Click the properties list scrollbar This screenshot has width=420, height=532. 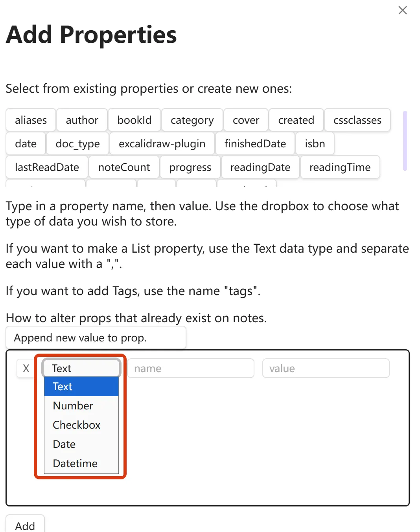click(405, 141)
